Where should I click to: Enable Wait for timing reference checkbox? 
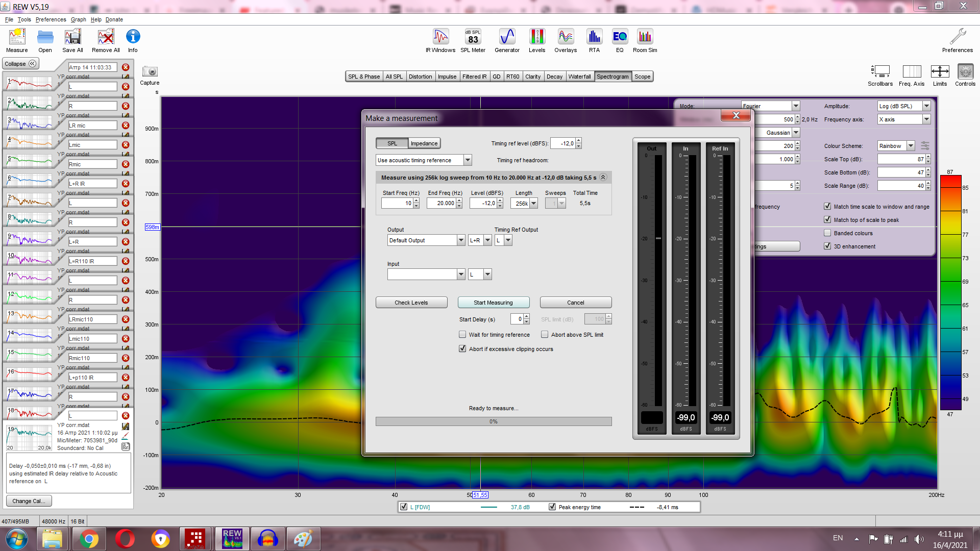click(462, 335)
